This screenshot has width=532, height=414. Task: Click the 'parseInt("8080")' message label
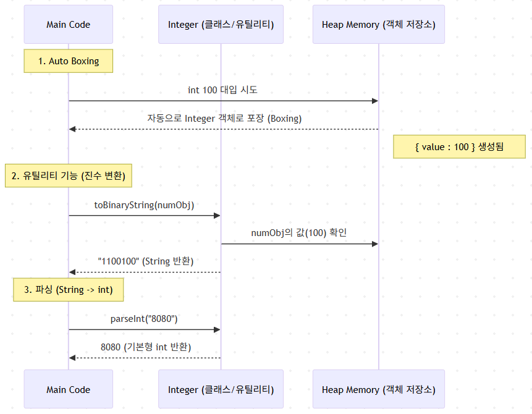point(144,319)
